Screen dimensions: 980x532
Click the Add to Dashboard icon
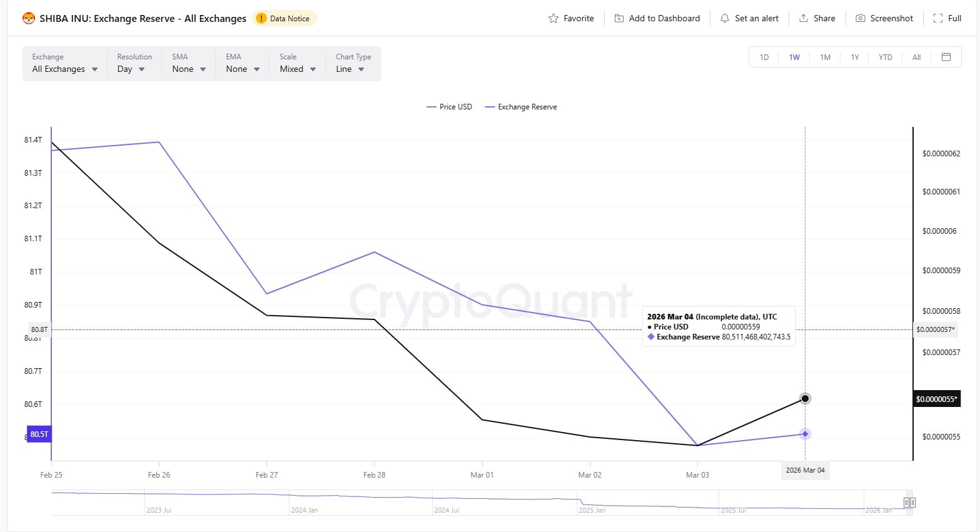[x=619, y=19]
